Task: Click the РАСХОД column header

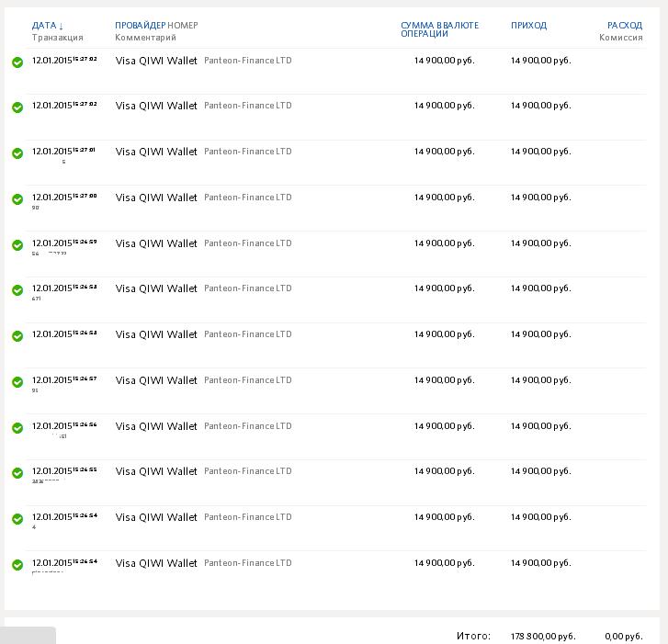Action: point(625,26)
